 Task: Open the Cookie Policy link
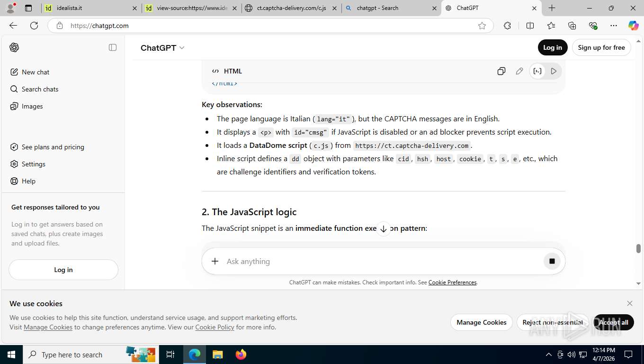[x=215, y=327]
